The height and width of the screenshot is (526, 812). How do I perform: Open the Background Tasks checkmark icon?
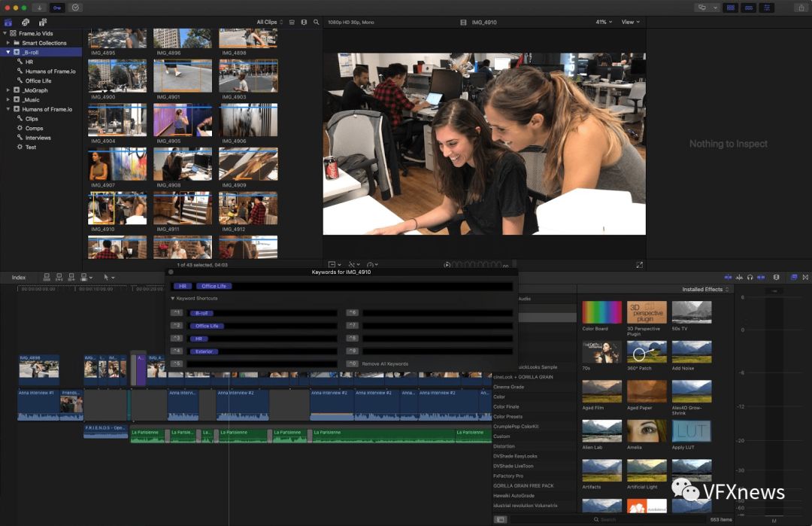click(x=76, y=8)
